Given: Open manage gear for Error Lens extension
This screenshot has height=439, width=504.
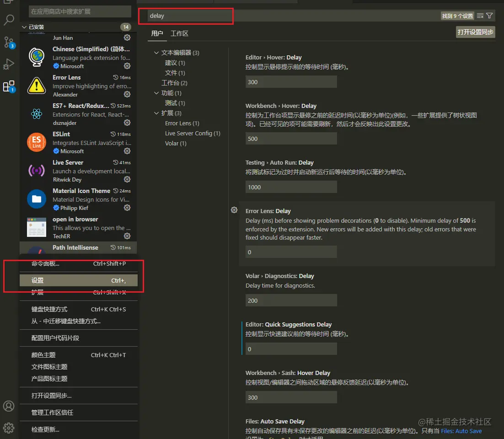Looking at the screenshot, I should pyautogui.click(x=127, y=94).
